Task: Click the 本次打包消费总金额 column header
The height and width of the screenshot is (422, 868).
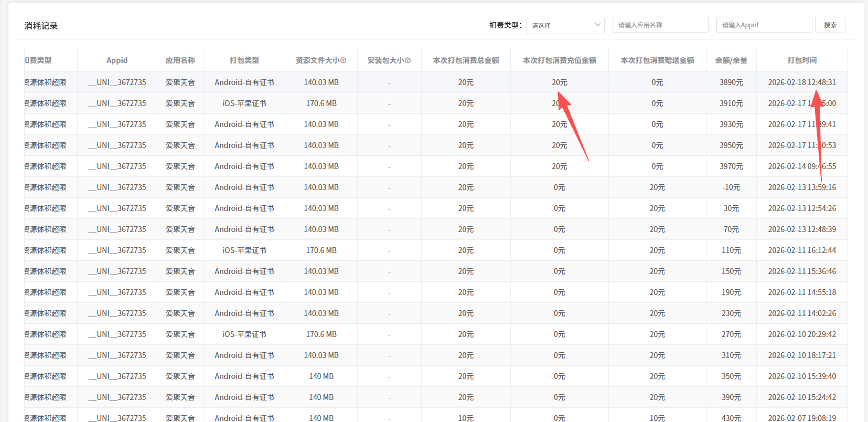Action: coord(466,60)
